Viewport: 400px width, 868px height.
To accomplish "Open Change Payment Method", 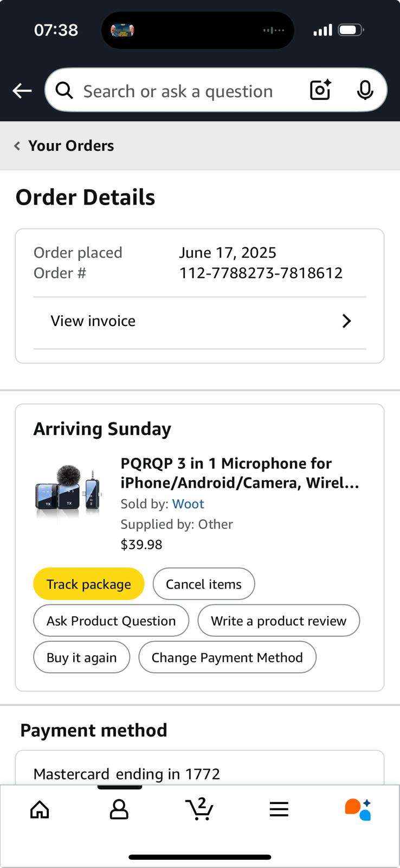I will click(227, 658).
